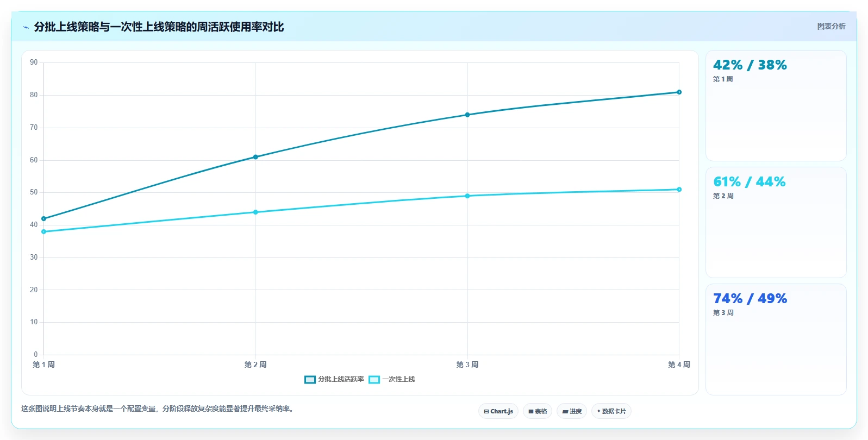The image size is (868, 440).
Task: Click the 第 2 周 point on the dark teal line
Action: (x=255, y=157)
